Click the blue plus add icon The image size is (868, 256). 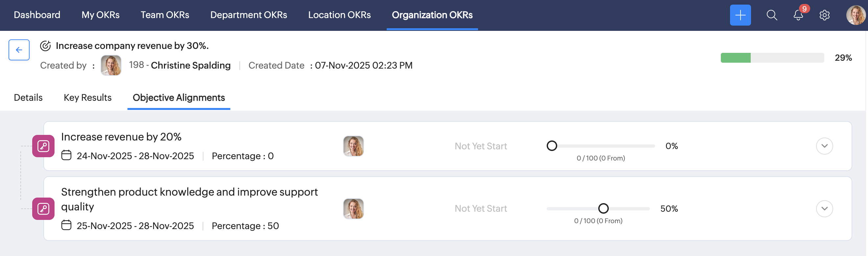740,15
